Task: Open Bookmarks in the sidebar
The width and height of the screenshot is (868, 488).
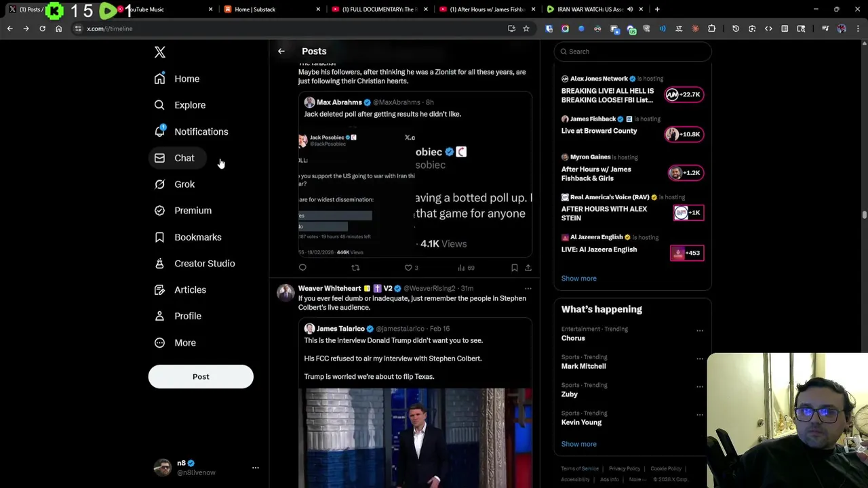Action: (x=188, y=237)
